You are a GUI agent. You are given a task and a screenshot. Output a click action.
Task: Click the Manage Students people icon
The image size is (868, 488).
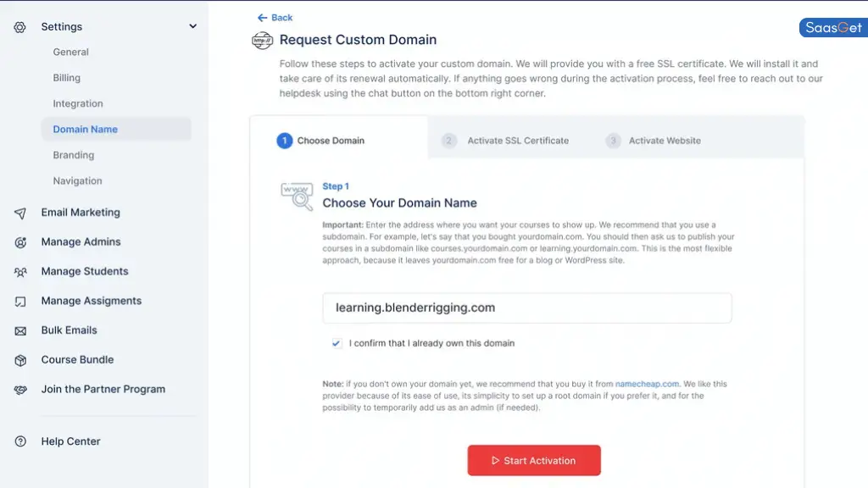pos(20,272)
